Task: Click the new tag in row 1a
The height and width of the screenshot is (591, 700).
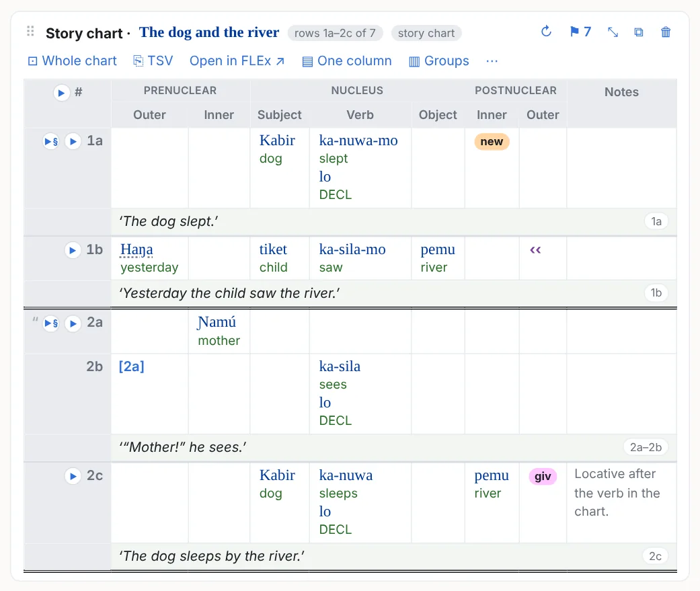Action: click(x=492, y=141)
